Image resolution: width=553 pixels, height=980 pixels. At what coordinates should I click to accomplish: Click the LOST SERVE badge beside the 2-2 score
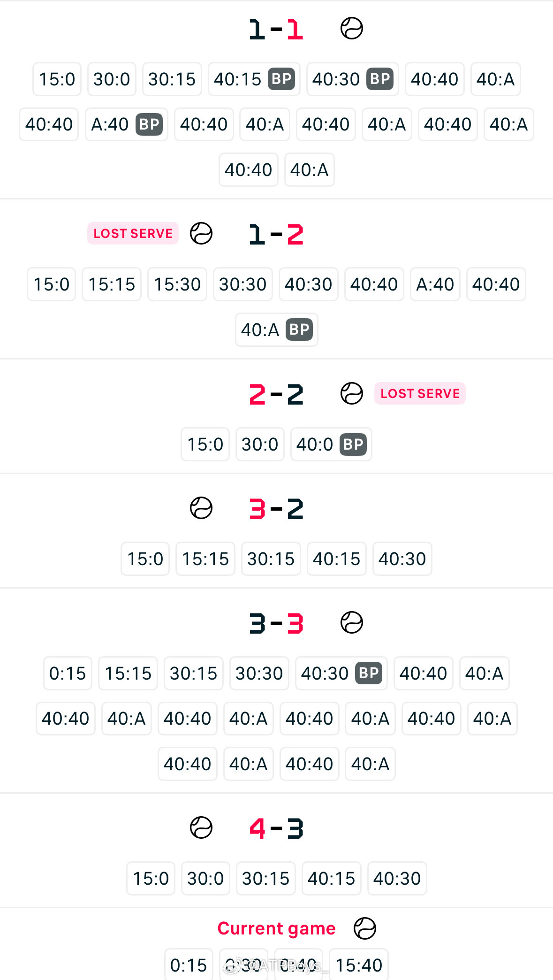[x=420, y=393]
